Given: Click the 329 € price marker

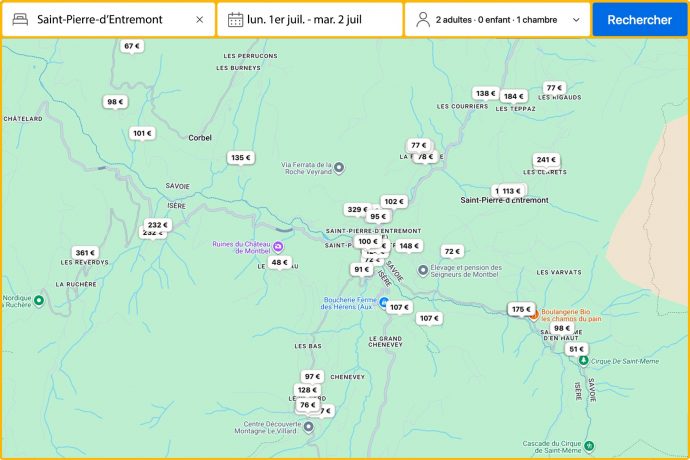Looking at the screenshot, I should pos(357,210).
